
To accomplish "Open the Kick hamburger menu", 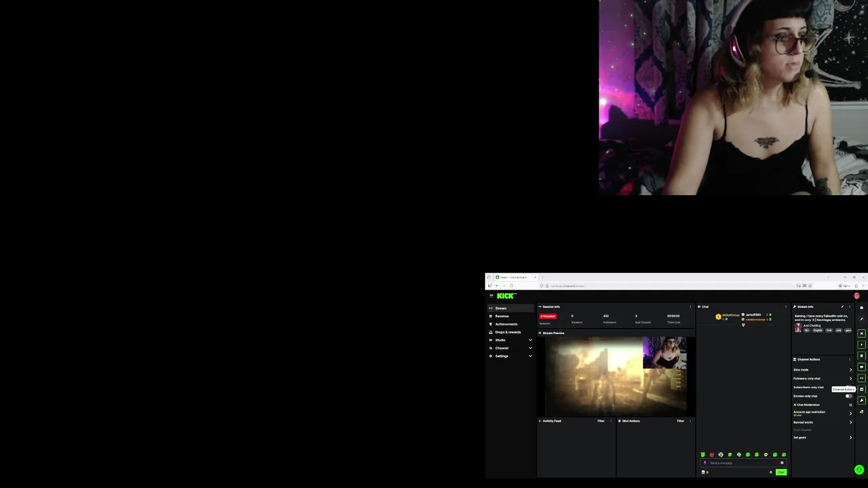I will [492, 296].
